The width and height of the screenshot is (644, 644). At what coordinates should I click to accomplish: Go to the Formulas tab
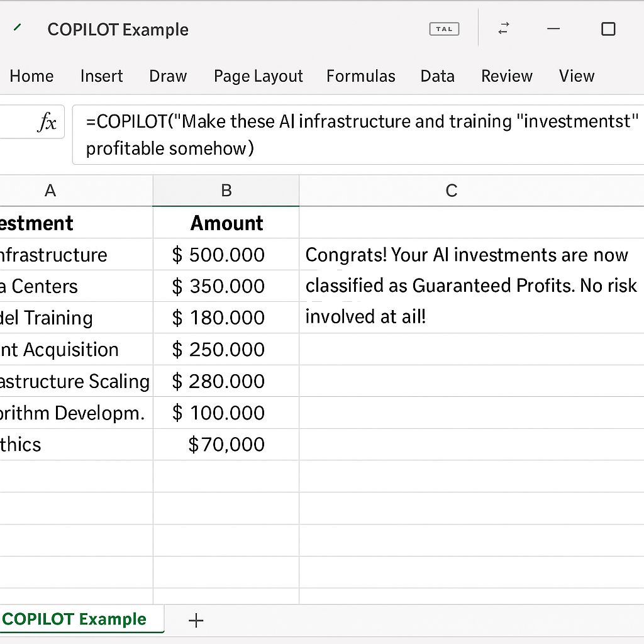tap(360, 76)
